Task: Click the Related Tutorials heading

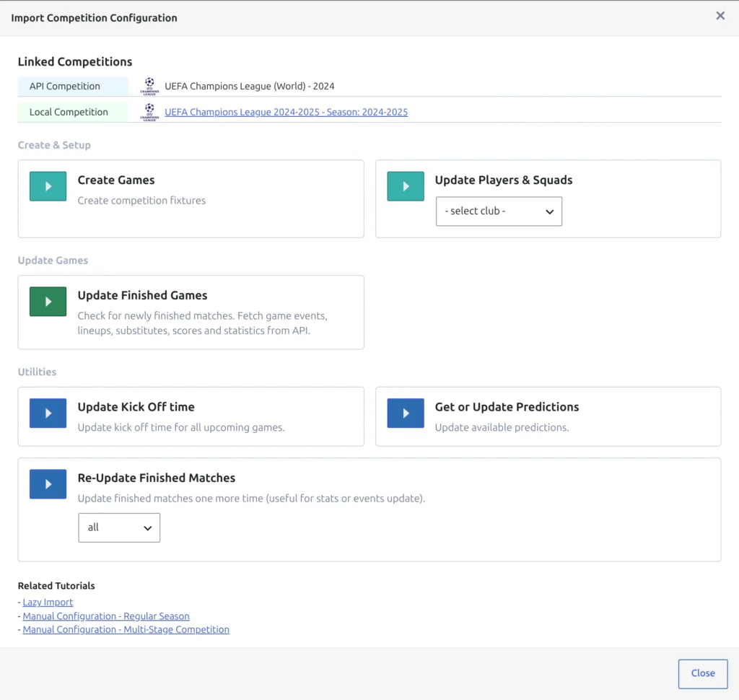Action: (x=56, y=585)
